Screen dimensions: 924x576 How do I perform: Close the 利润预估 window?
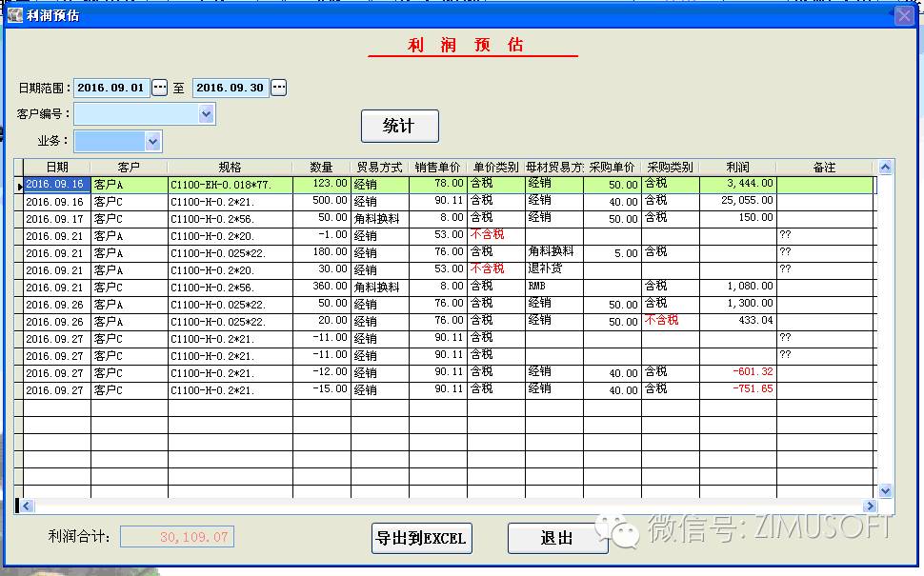click(x=903, y=15)
